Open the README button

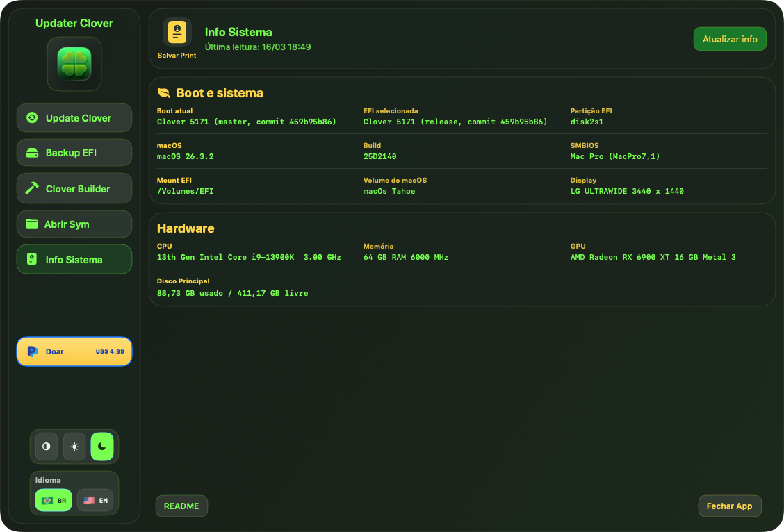pyautogui.click(x=181, y=506)
